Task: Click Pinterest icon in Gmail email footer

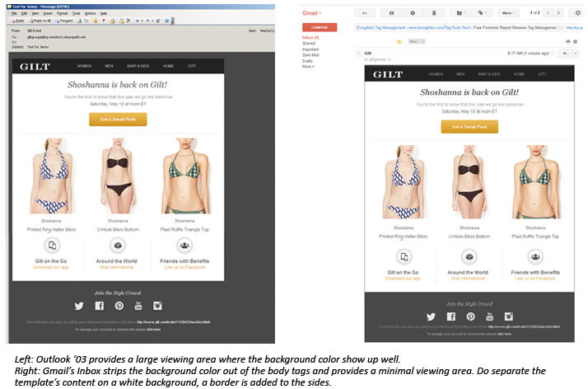Action: pyautogui.click(x=470, y=316)
